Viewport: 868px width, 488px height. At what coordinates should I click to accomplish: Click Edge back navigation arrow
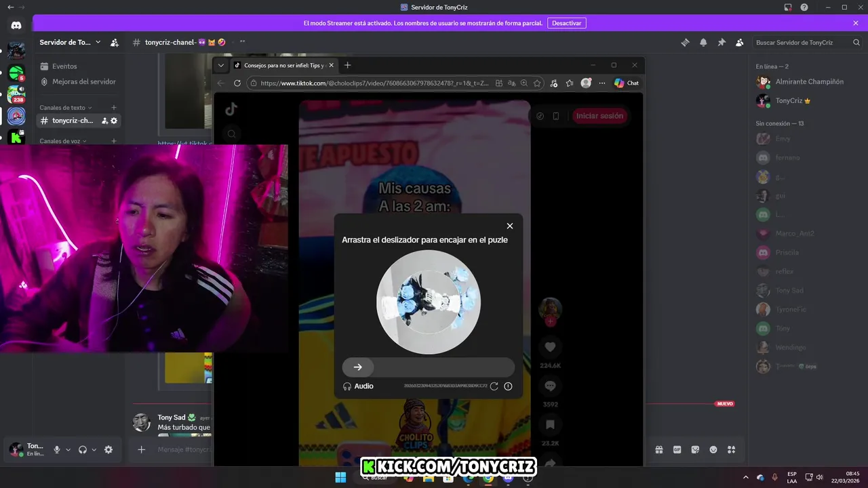click(220, 83)
